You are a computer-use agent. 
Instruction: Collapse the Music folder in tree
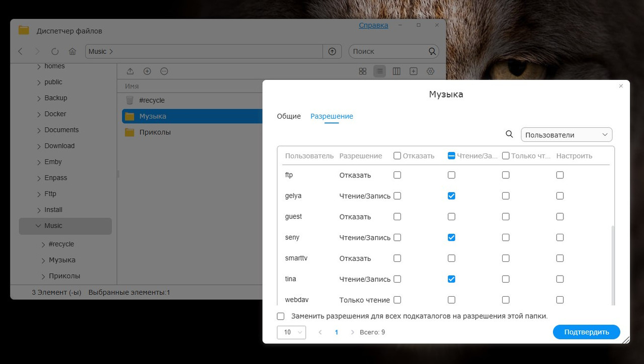coord(38,226)
